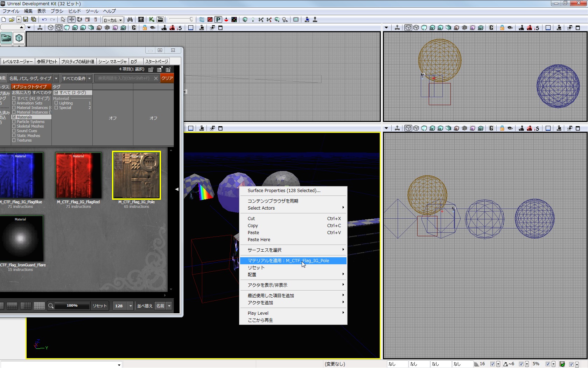Open the すべての条件 filter dropdown
This screenshot has height=368, width=588.
pos(76,78)
